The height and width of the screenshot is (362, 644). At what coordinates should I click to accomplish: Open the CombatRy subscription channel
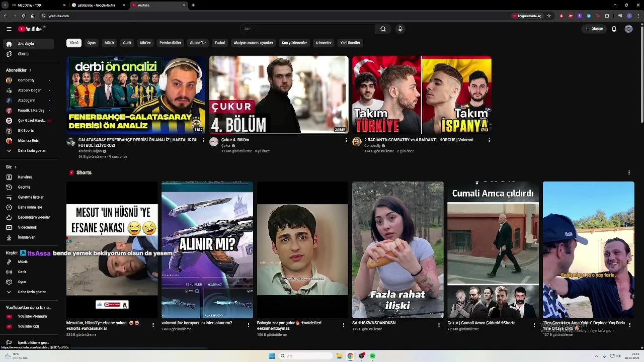point(28,80)
